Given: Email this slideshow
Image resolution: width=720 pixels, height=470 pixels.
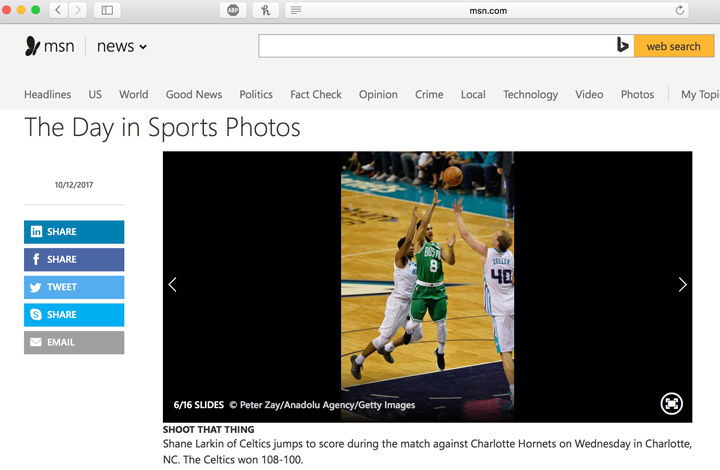Looking at the screenshot, I should pos(74,342).
